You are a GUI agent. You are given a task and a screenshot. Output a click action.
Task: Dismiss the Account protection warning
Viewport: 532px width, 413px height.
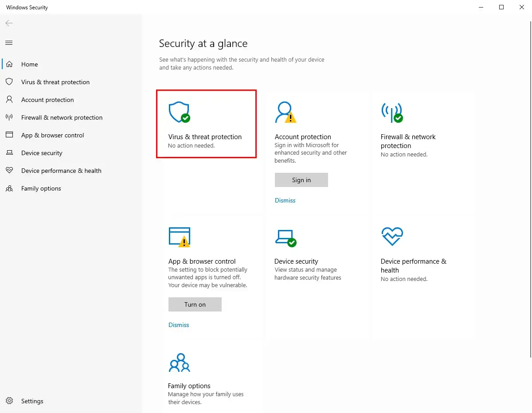pyautogui.click(x=285, y=200)
